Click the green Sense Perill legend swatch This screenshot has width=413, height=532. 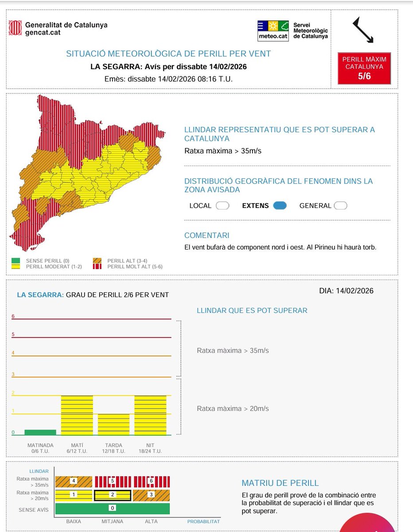click(x=16, y=261)
